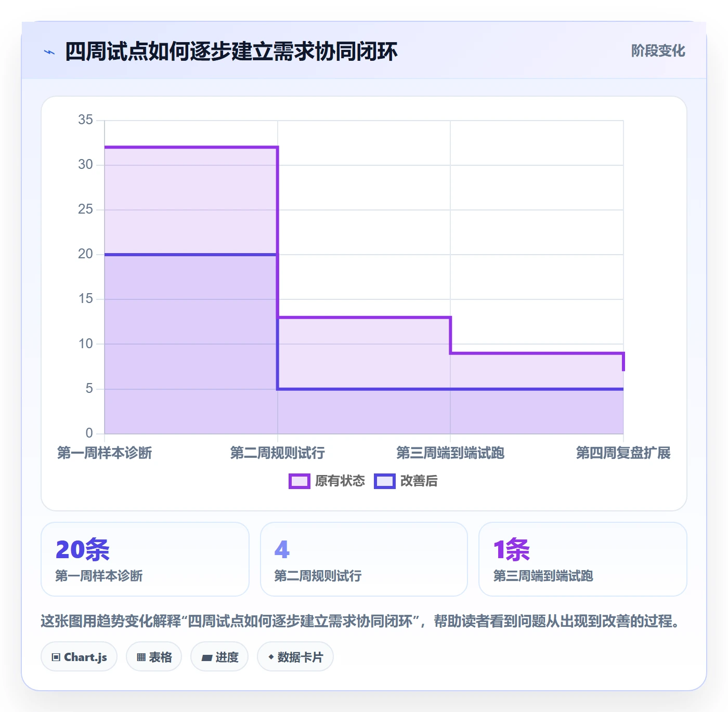Click the 阶段变化 label in header
The image size is (728, 712).
(658, 51)
